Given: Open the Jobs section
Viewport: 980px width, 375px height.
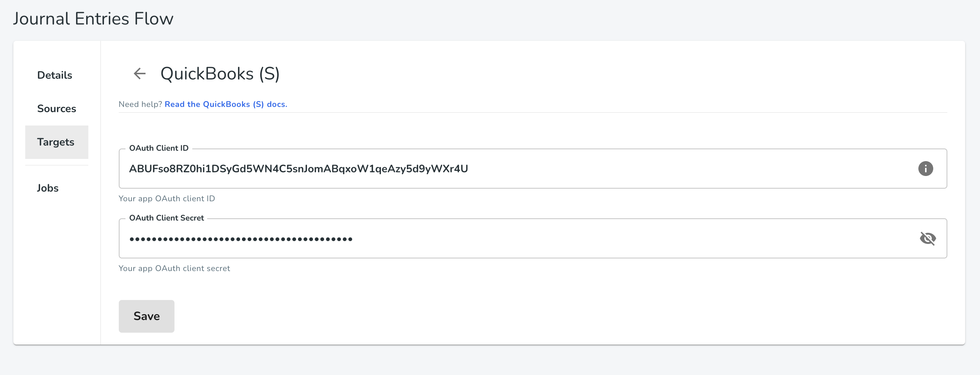Looking at the screenshot, I should tap(48, 188).
